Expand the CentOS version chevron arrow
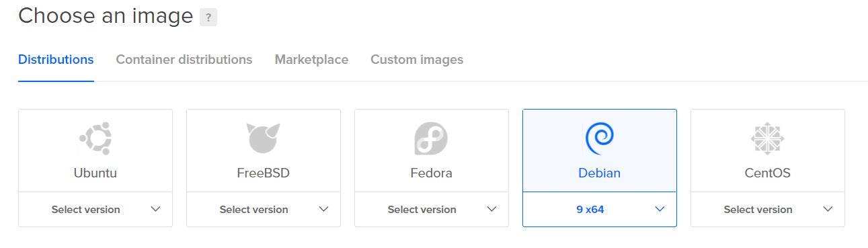Screen dimensions: 868x248 tap(828, 209)
